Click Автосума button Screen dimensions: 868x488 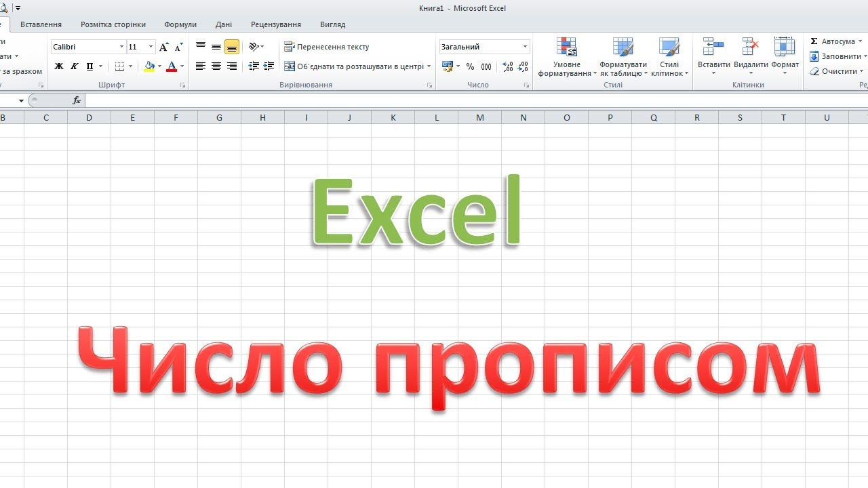[833, 41]
